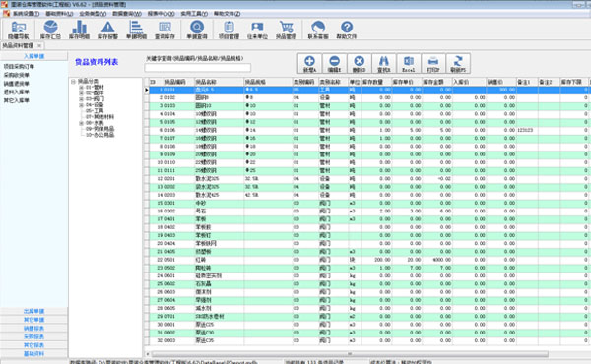Click the 联系客服 customer service icon

click(318, 30)
